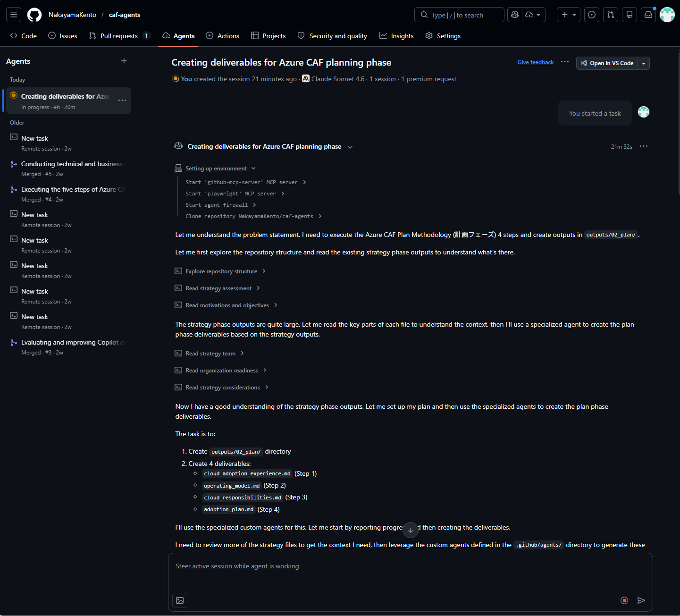680x616 pixels.
Task: Switch to the Actions tab
Action: 223,36
